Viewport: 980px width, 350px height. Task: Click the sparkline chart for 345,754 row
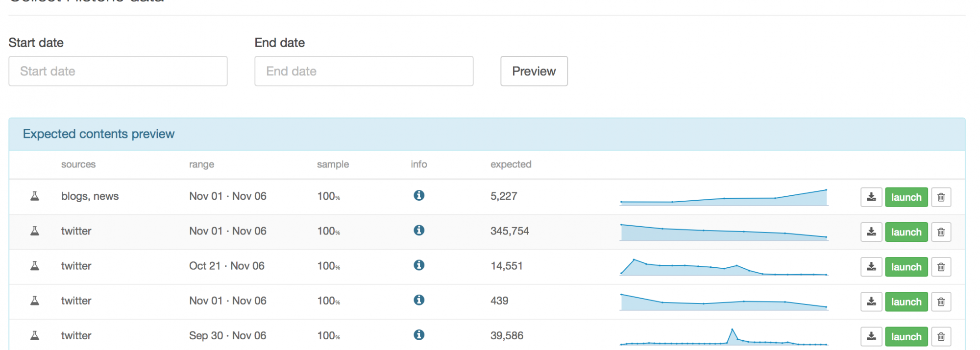tap(724, 232)
